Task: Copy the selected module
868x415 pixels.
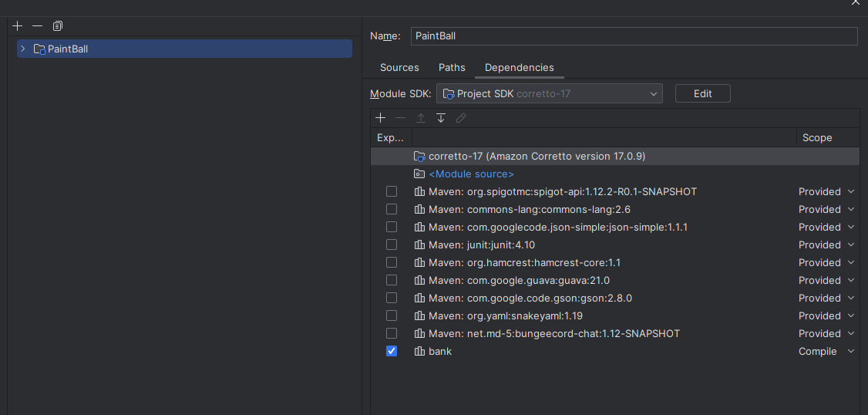Action: [58, 26]
